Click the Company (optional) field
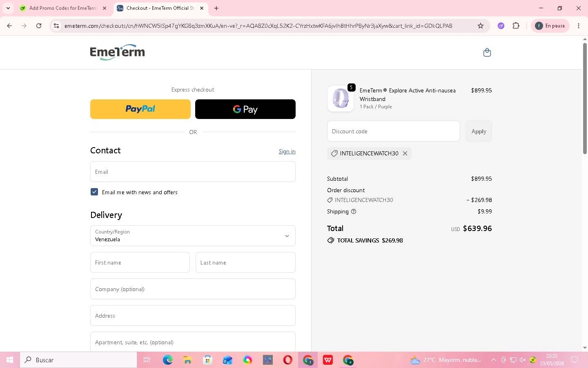 (x=193, y=289)
